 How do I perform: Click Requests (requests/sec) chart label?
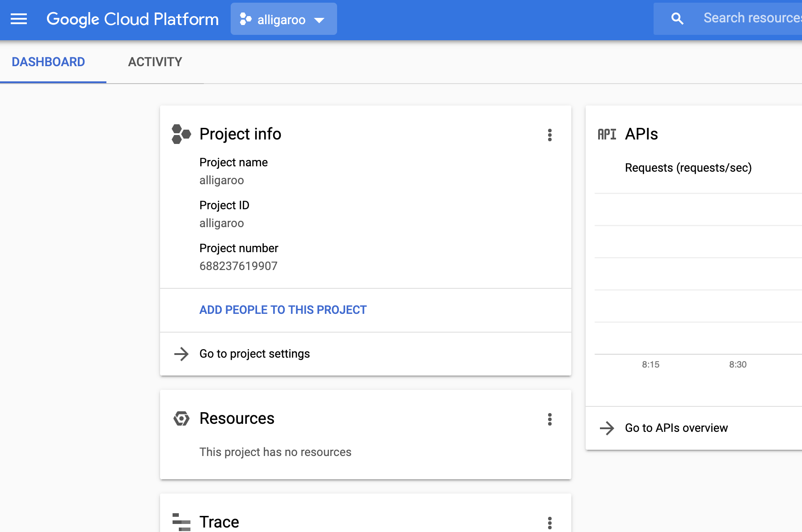pyautogui.click(x=688, y=168)
